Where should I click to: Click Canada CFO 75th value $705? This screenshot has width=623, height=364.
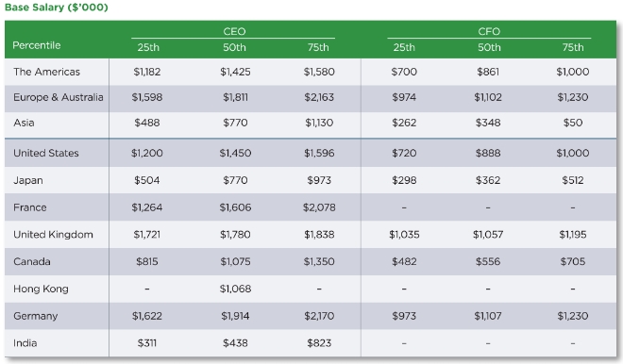[573, 261]
